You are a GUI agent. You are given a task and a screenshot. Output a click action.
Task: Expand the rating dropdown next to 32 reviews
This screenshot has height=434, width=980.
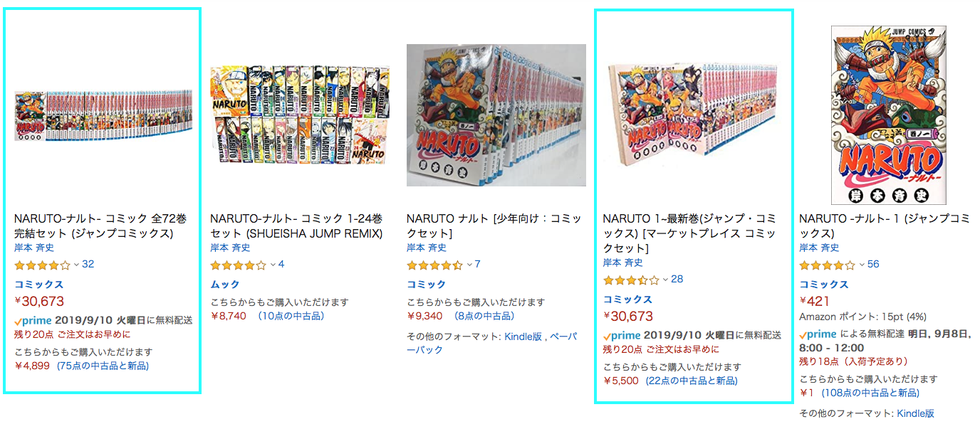pyautogui.click(x=75, y=265)
